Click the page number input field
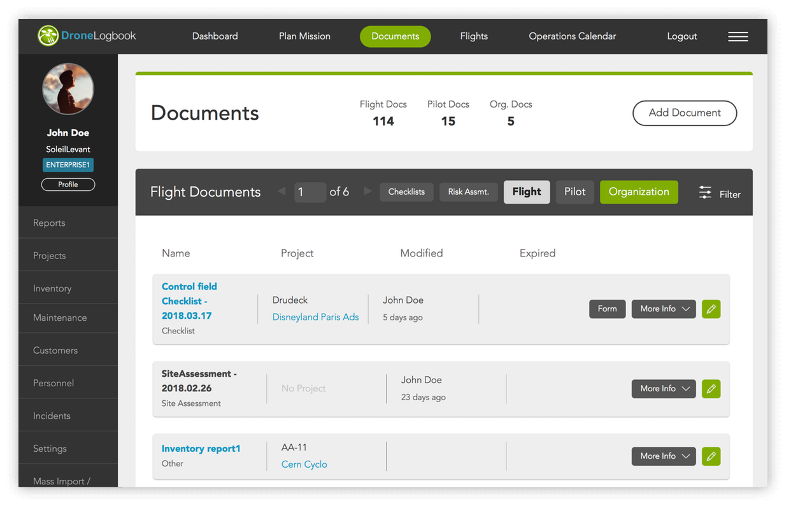791x532 pixels. pyautogui.click(x=310, y=192)
